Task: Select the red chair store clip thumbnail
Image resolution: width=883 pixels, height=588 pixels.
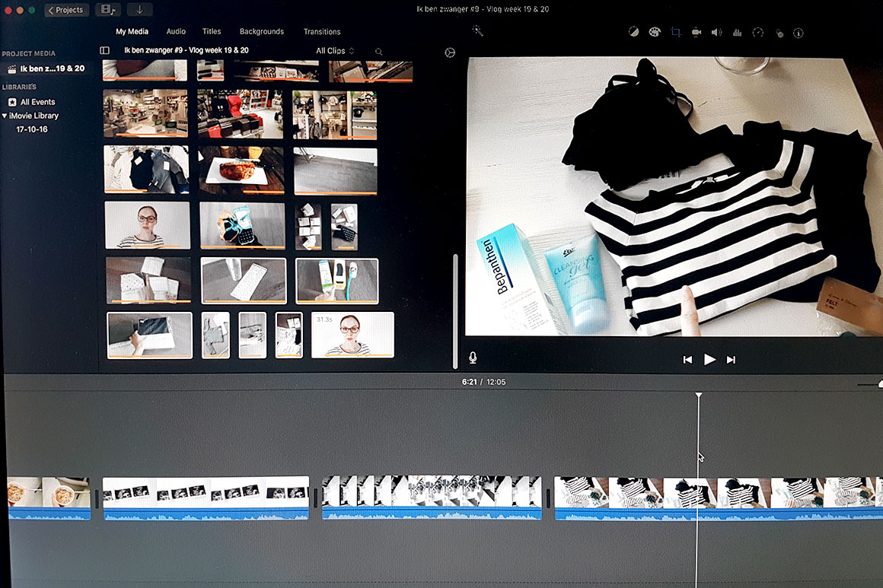Action: pyautogui.click(x=241, y=114)
